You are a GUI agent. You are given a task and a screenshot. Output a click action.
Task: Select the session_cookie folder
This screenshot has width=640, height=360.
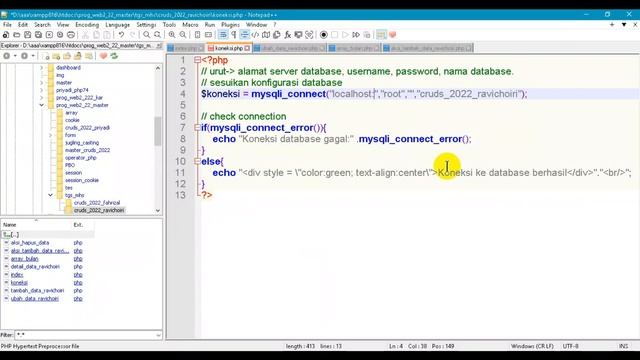coord(82,180)
